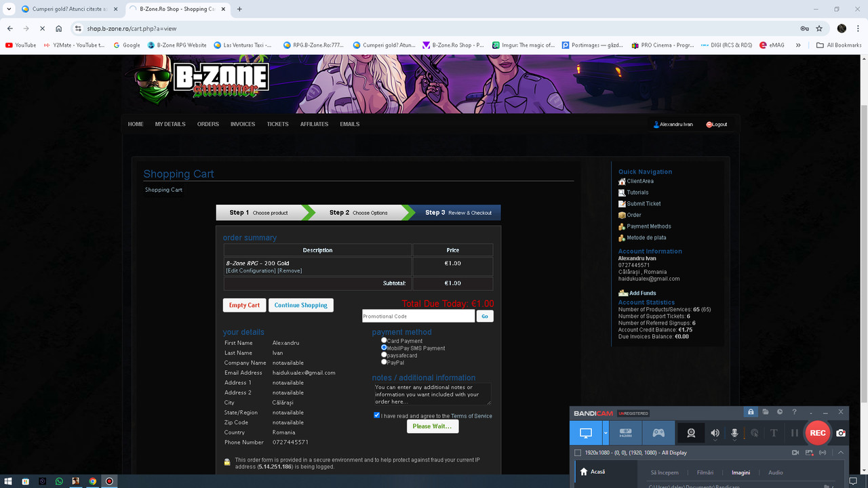Image resolution: width=868 pixels, height=488 pixels.
Task: Select MobilPay SMS Payment radio button
Action: [384, 348]
